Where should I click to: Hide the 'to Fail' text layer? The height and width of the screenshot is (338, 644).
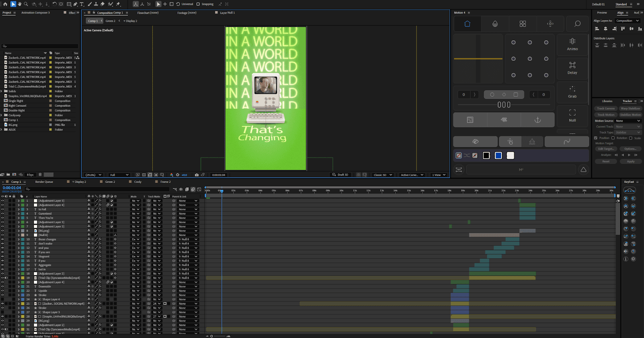click(2, 209)
